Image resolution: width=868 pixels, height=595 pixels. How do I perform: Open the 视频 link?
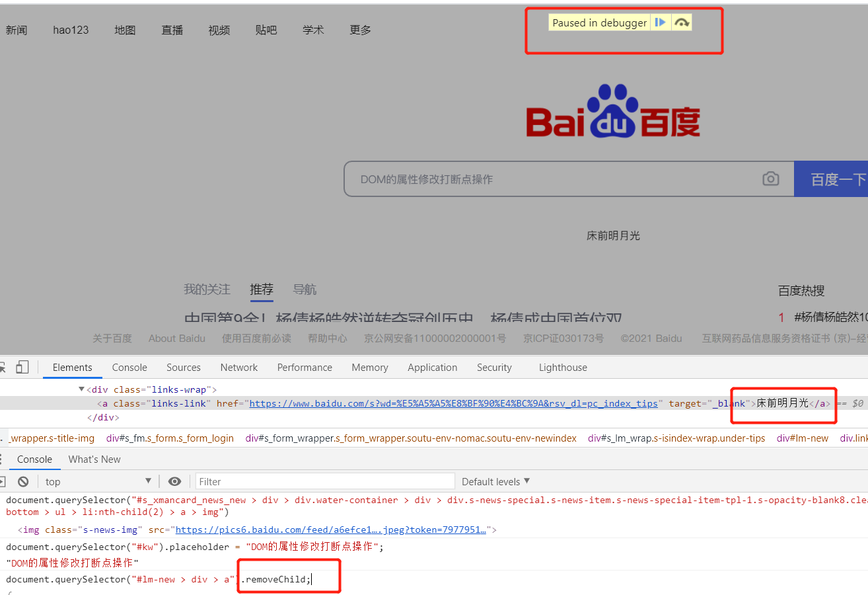219,30
